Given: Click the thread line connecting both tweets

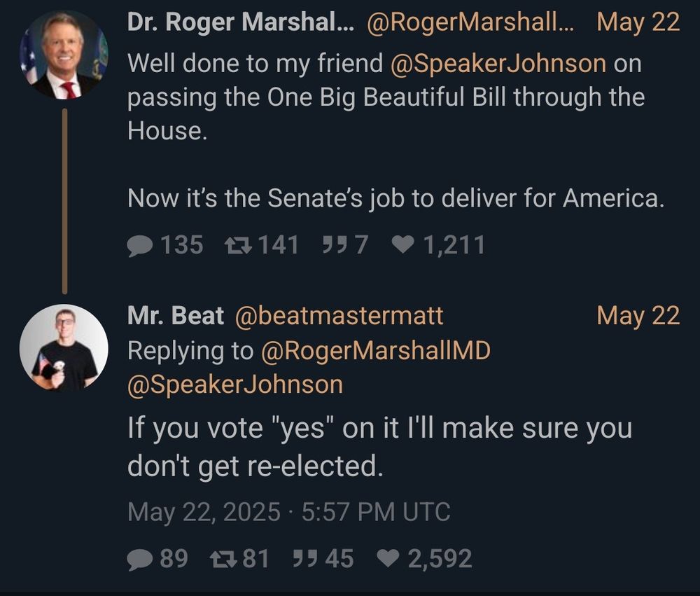Looking at the screenshot, I should point(65,200).
